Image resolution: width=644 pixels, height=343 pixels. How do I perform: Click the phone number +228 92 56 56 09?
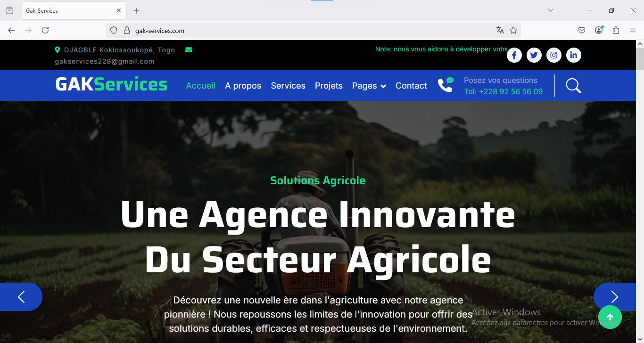503,91
